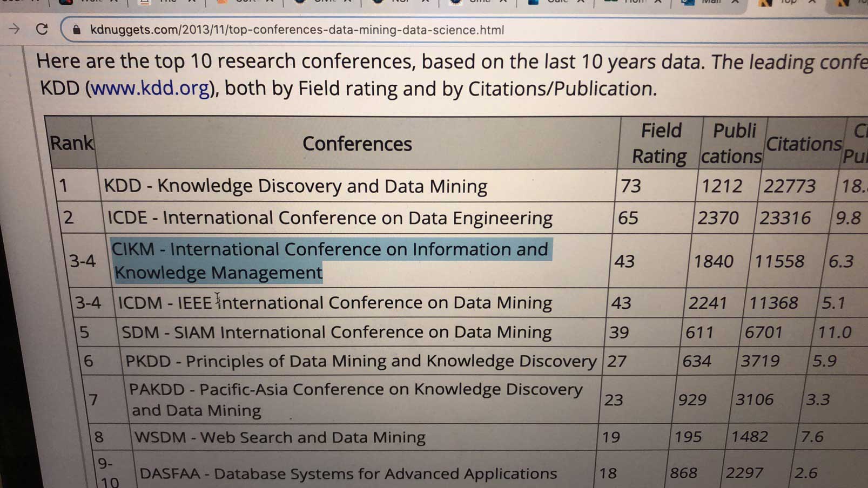Image resolution: width=868 pixels, height=488 pixels.
Task: Click the ICDM IEEE conference name
Action: click(x=335, y=303)
